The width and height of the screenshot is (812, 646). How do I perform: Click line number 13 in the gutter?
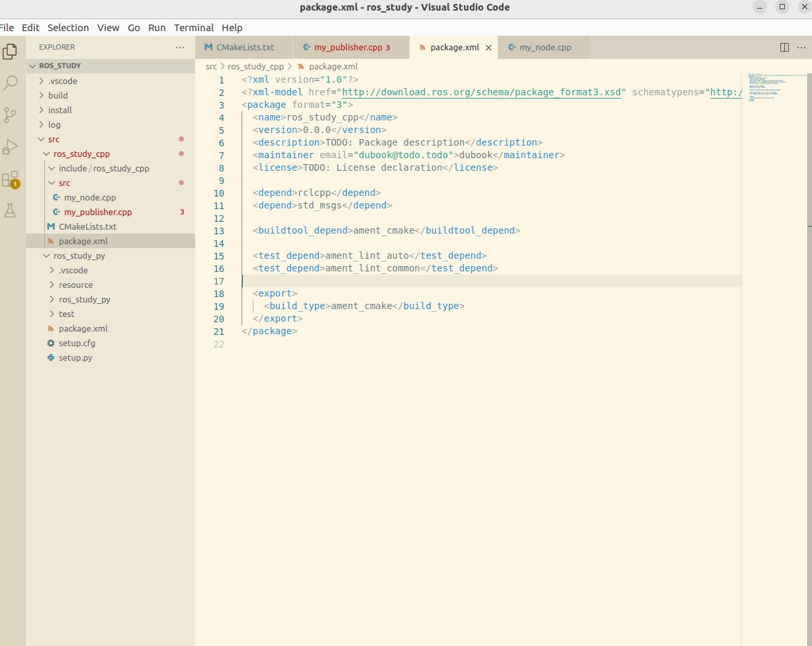click(219, 231)
